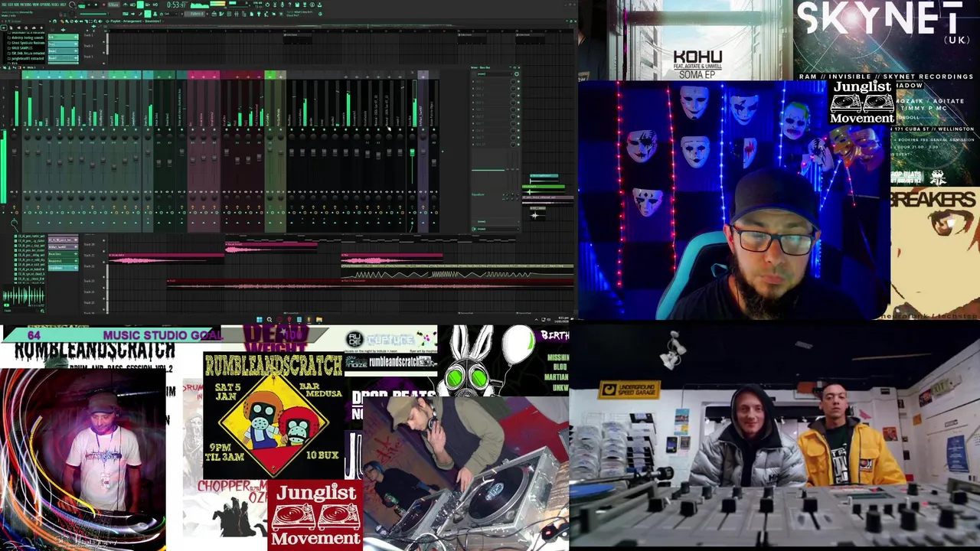Viewport: 980px width, 551px height.
Task: Click the Playlist - Arrangement title text
Action: (x=125, y=21)
